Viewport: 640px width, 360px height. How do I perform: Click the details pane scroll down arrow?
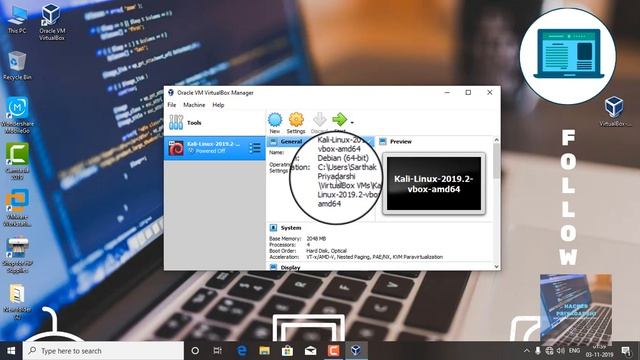[497, 267]
